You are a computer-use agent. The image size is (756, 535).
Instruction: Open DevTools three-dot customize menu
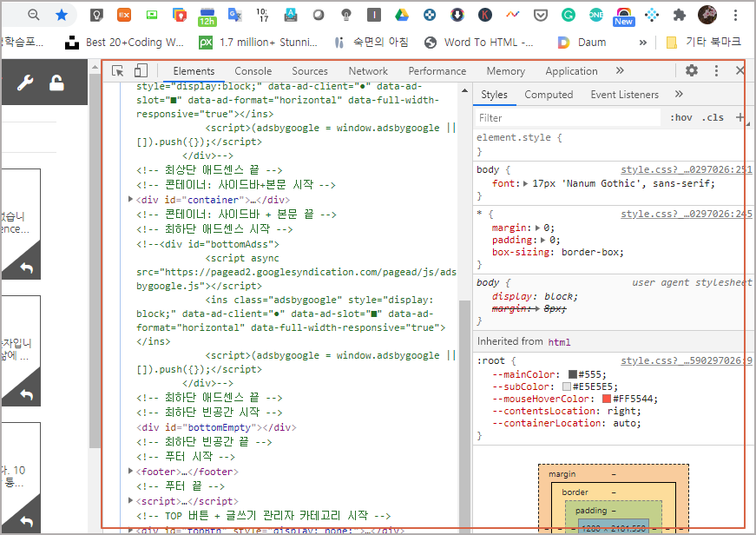[x=716, y=71]
